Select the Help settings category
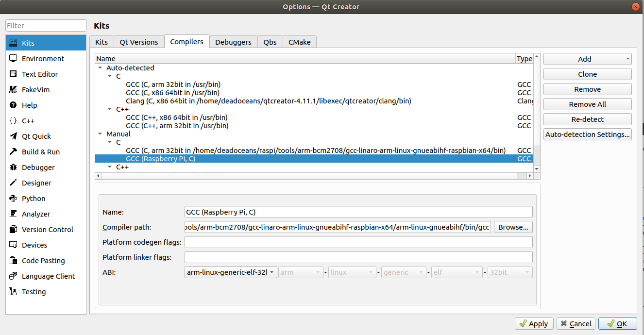The width and height of the screenshot is (644, 335). [46, 105]
